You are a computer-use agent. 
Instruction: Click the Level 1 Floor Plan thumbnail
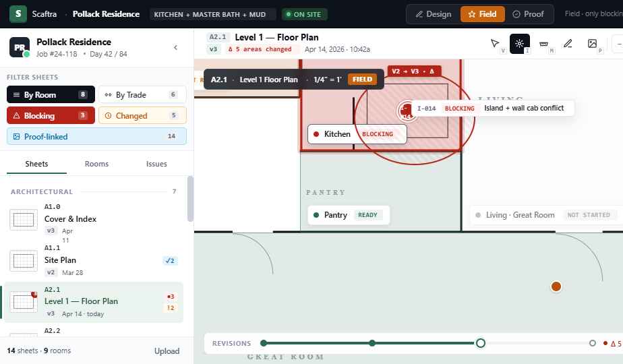[24, 302]
